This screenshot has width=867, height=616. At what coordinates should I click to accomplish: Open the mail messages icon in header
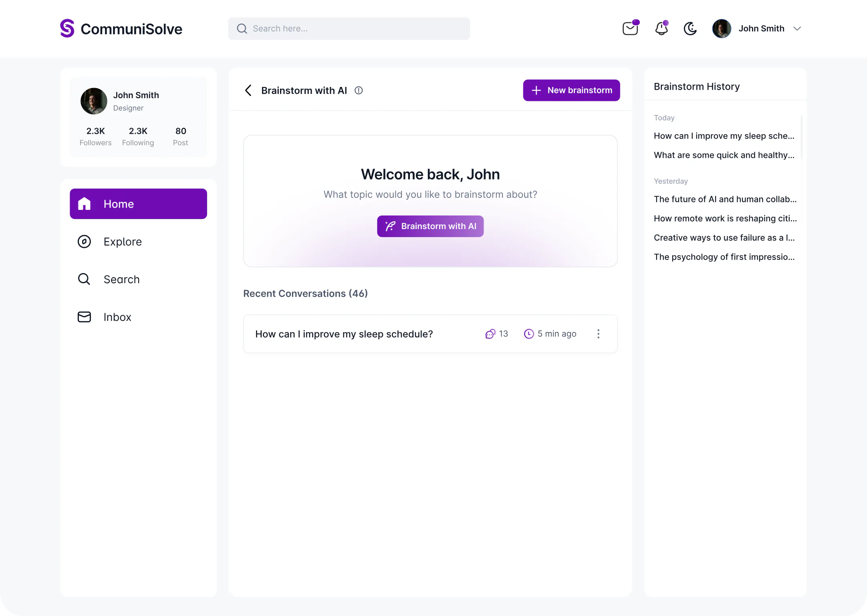(x=630, y=28)
